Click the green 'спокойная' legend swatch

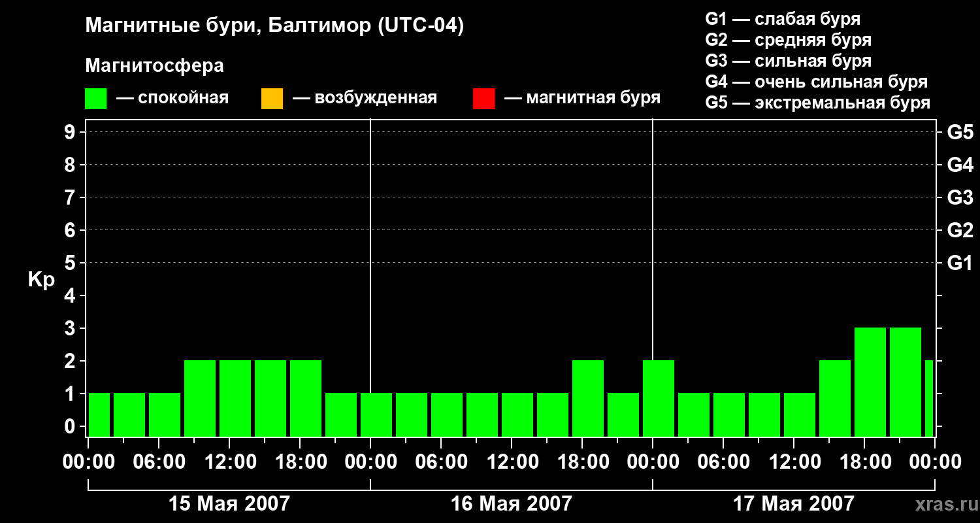pos(95,99)
